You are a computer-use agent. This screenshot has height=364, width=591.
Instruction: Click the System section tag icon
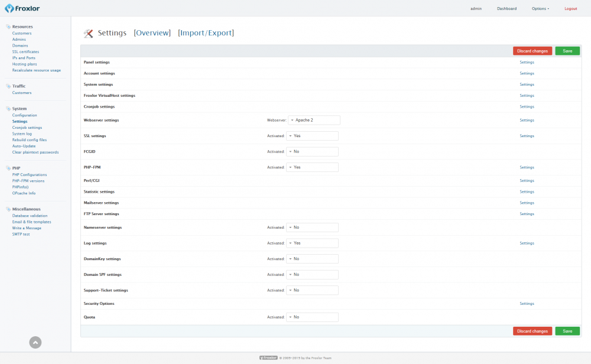point(8,109)
